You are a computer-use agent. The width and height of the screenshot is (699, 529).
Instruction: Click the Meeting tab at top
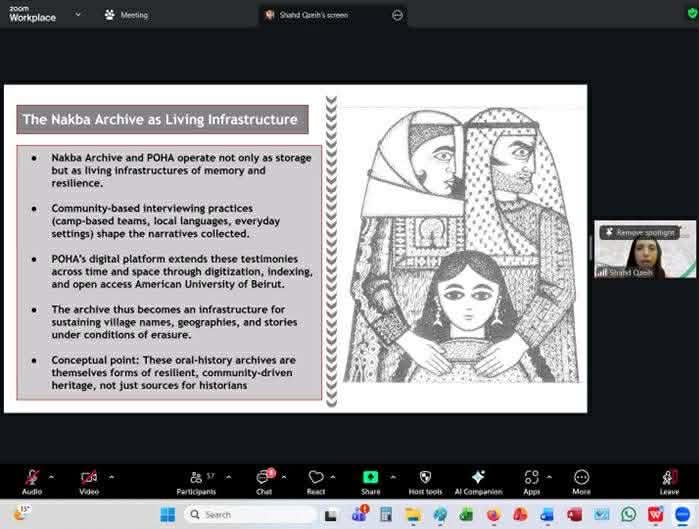point(126,15)
